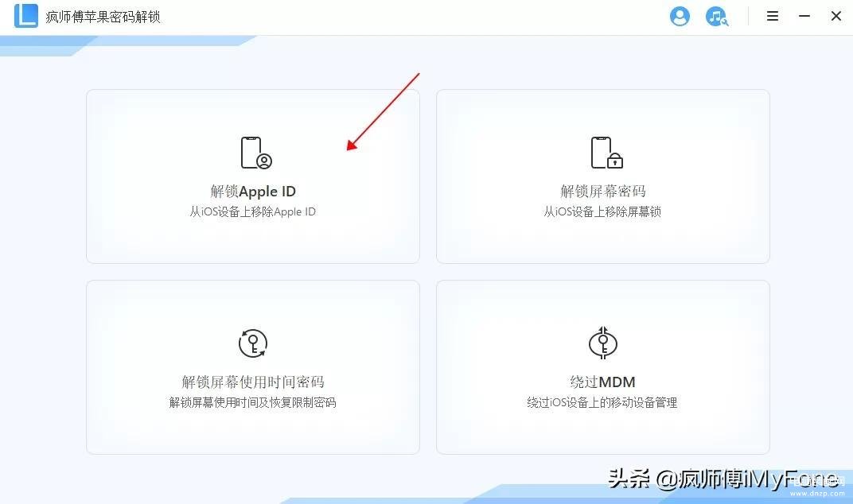Click 从iOS设备上移除Apple ID description
853x504 pixels.
tap(253, 212)
